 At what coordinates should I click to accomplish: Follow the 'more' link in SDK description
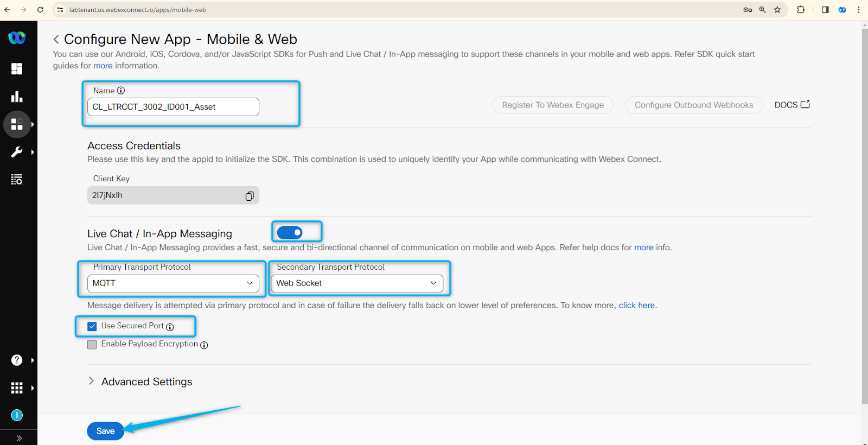click(103, 66)
